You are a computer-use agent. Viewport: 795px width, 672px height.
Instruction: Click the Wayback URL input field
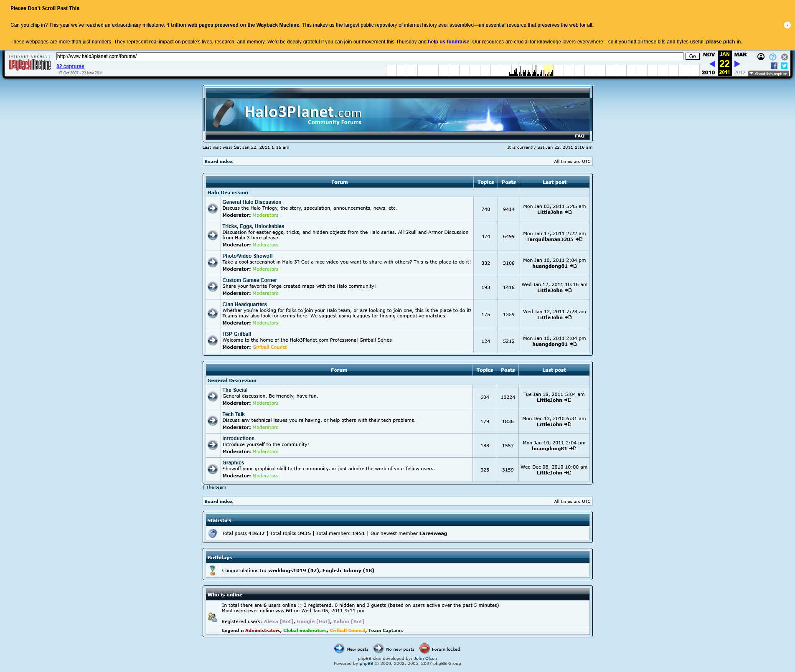tap(370, 56)
